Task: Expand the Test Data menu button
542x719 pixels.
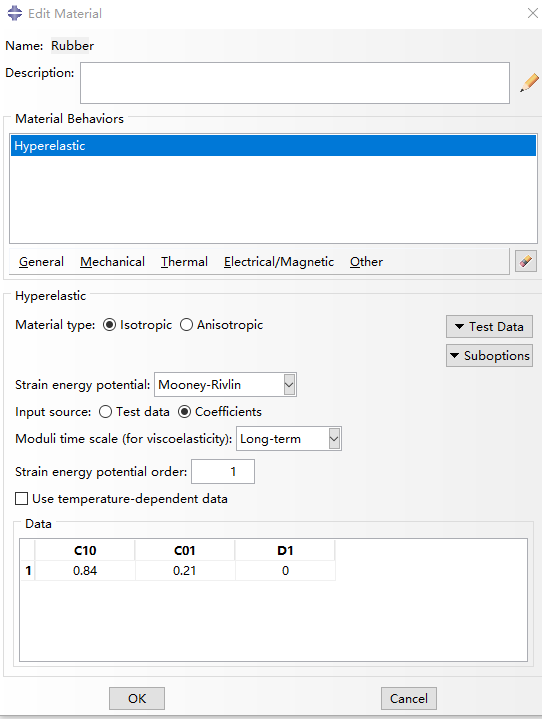Action: point(489,326)
